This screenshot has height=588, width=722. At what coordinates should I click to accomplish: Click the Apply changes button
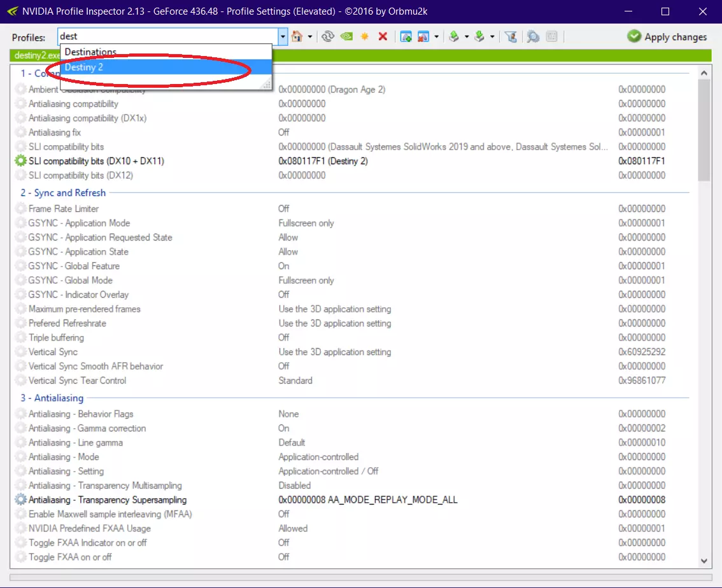pyautogui.click(x=667, y=37)
